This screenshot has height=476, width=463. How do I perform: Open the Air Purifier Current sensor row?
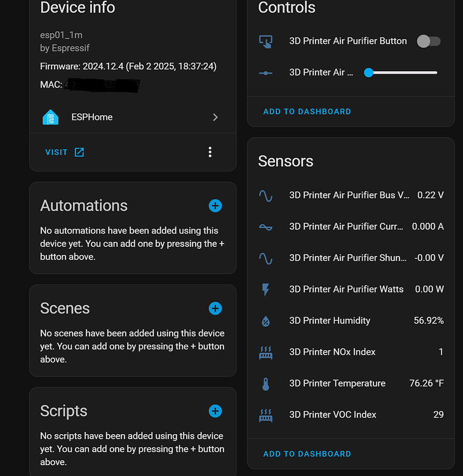tap(351, 227)
